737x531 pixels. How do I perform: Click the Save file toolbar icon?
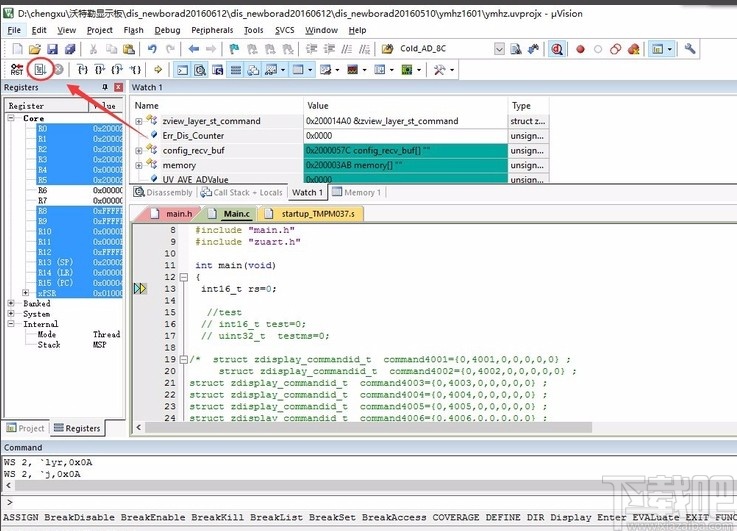[x=52, y=49]
